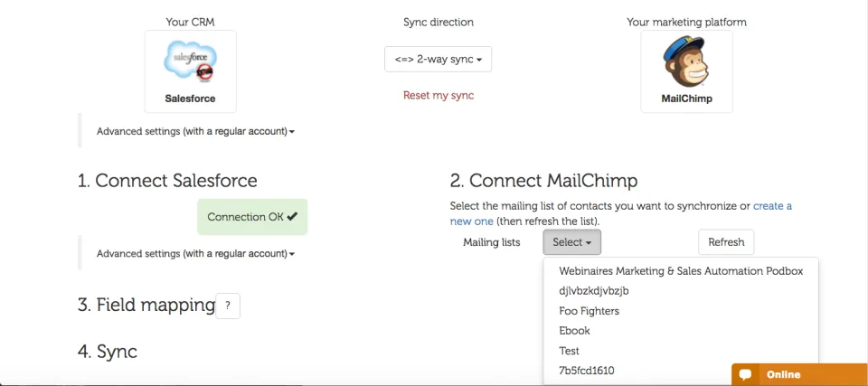Screen dimensions: 868x386
Task: Choose Webinaires Marketing & Sales Automation Podbox list
Action: coord(680,271)
